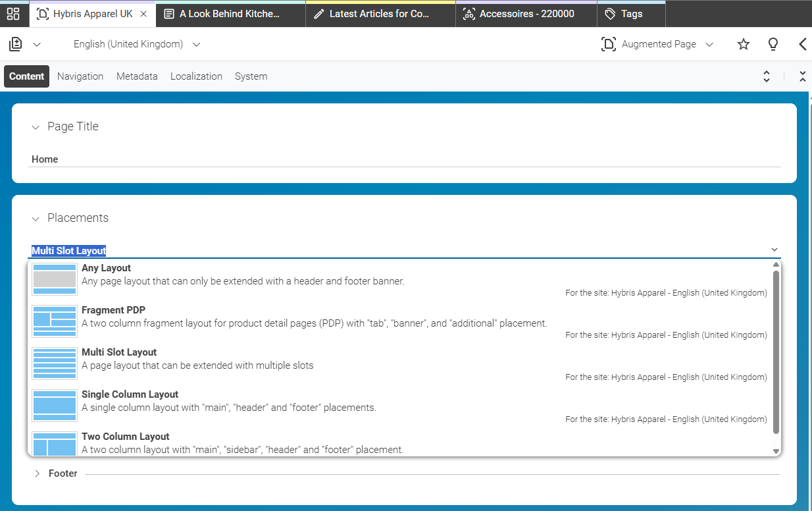Switch to the Metadata tab
Viewport: 812px width, 511px height.
[x=137, y=76]
